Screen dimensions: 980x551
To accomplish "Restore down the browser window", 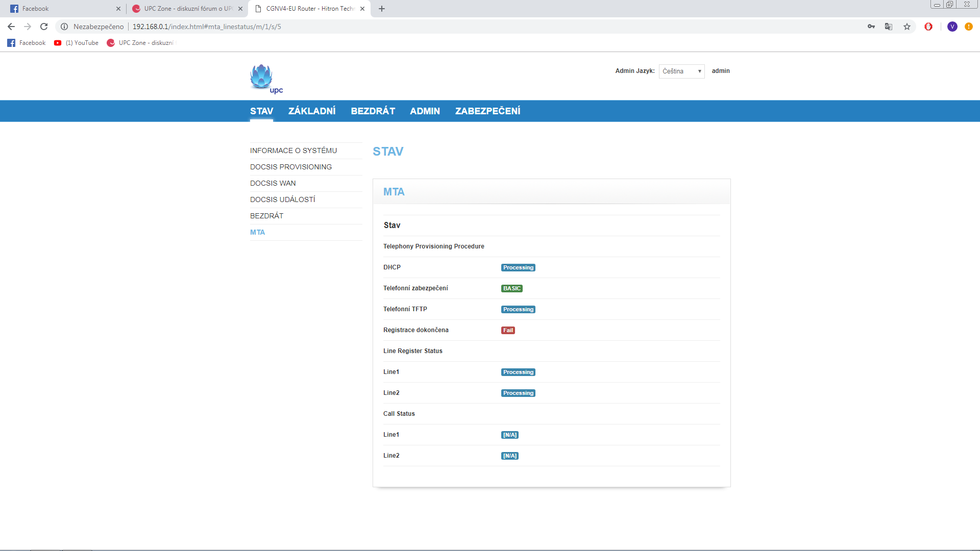I will click(949, 5).
